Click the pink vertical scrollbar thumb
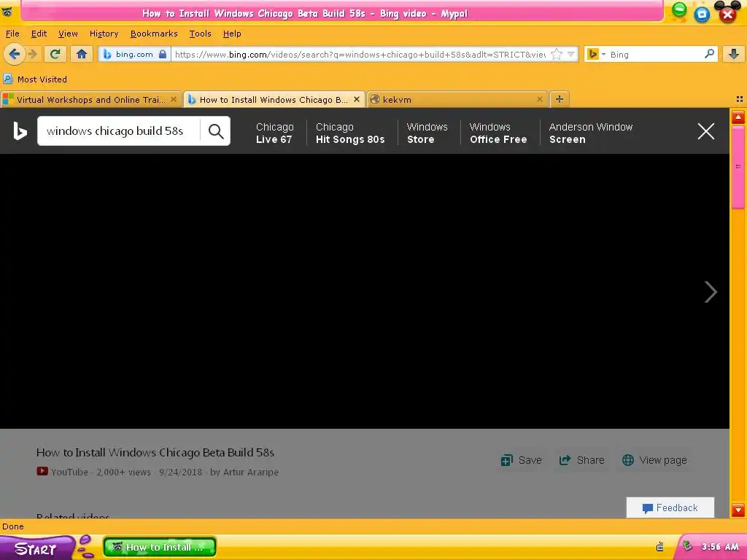Image resolution: width=747 pixels, height=560 pixels. coord(738,167)
